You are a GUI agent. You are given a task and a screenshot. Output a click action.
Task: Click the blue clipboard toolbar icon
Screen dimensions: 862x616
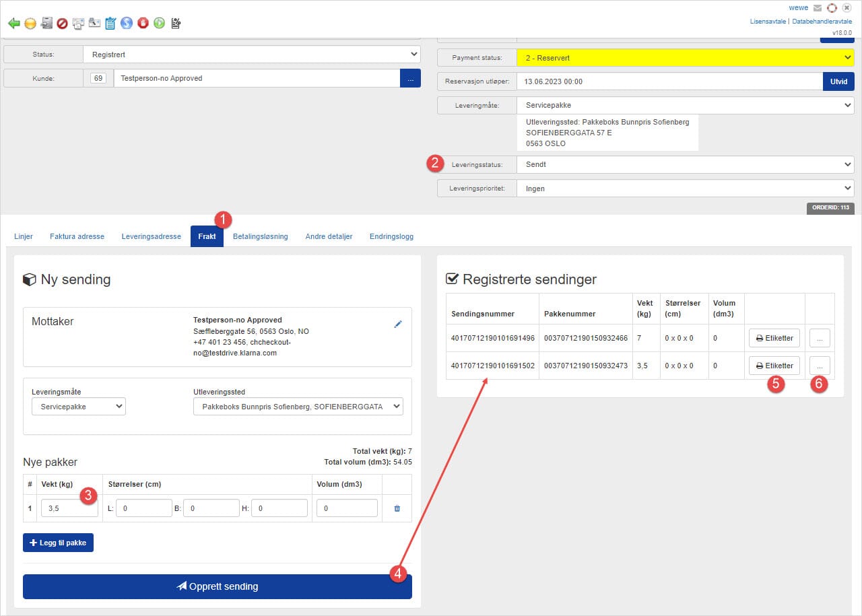click(110, 24)
